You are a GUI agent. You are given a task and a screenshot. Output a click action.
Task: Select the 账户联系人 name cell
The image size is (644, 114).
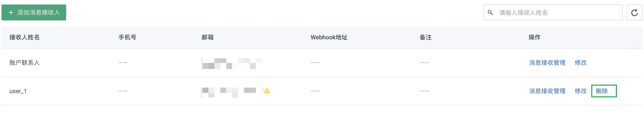25,62
